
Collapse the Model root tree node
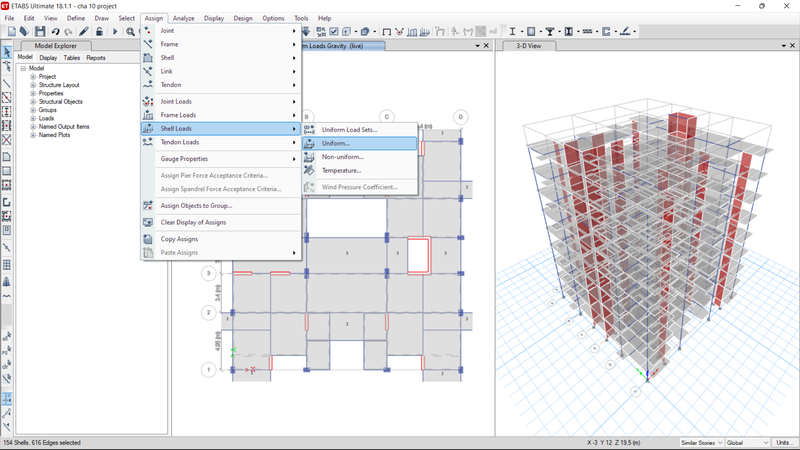click(x=23, y=68)
